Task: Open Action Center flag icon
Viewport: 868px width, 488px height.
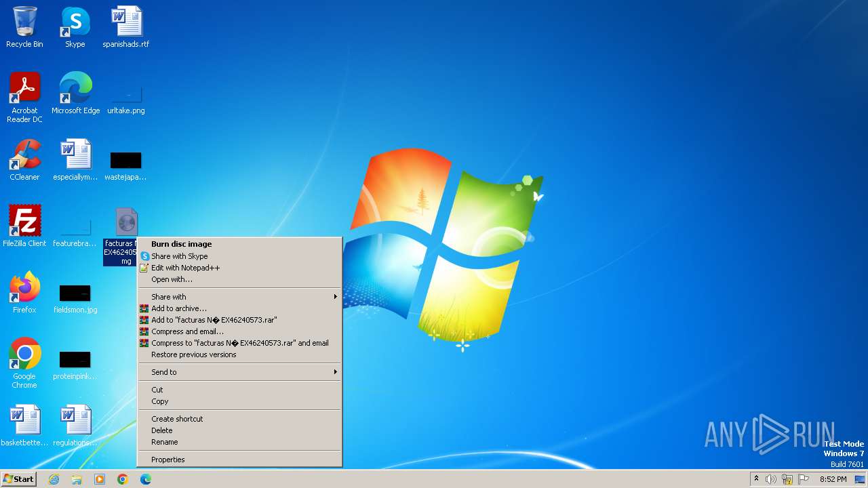Action: 804,479
